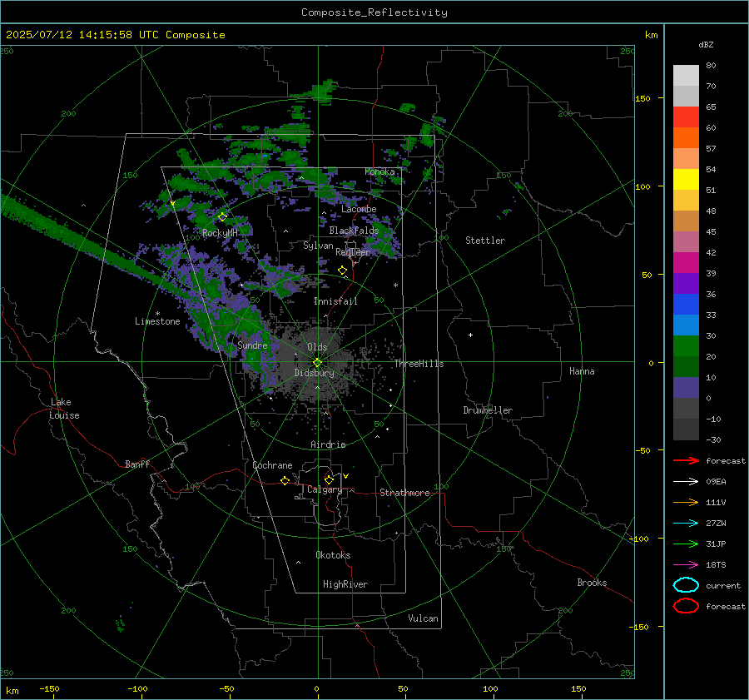This screenshot has height=700, width=749.
Task: Click the dBZ legend heading
Action: click(706, 44)
